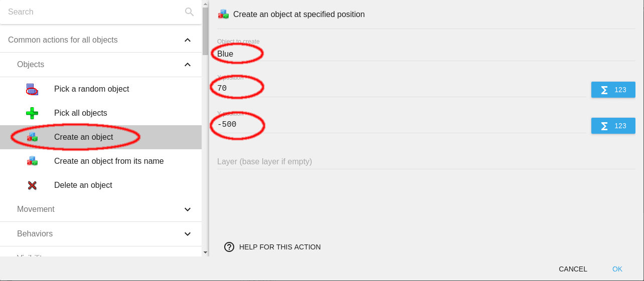Collapse the Objects category

tap(187, 65)
